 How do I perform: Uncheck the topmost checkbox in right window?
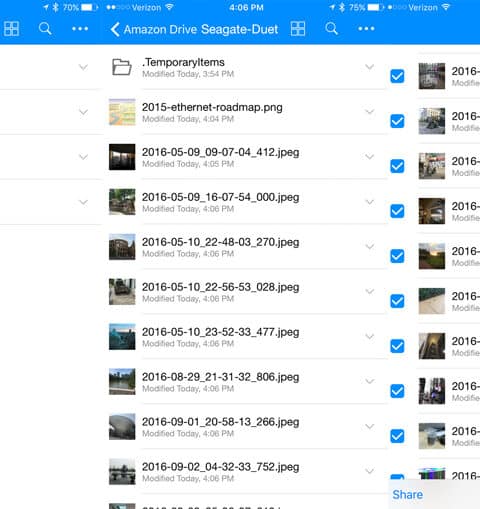[397, 76]
